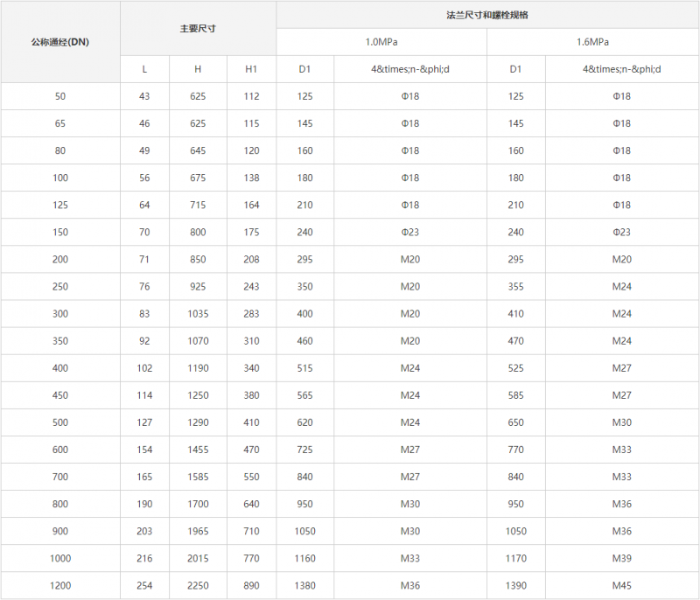
Task: Select bolt spec M39
Action: tap(622, 559)
